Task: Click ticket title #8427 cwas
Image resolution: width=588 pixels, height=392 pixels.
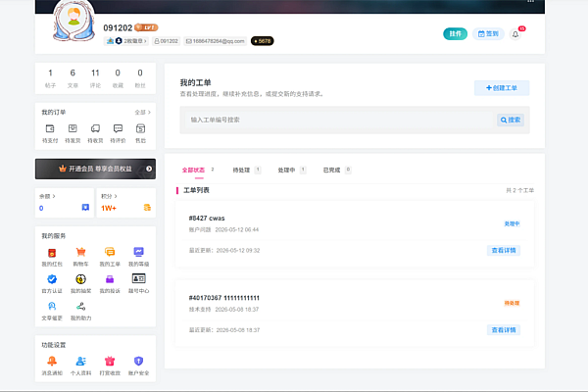Action: [207, 218]
